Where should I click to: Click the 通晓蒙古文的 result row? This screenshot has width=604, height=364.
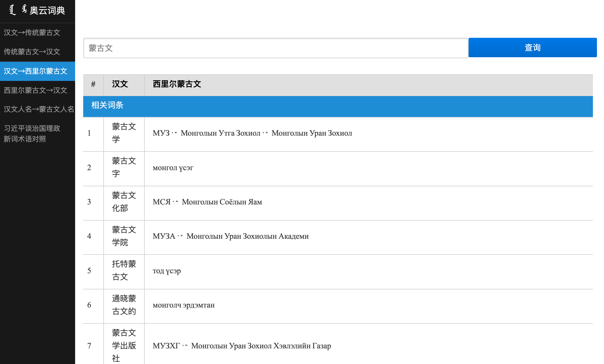pyautogui.click(x=303, y=306)
